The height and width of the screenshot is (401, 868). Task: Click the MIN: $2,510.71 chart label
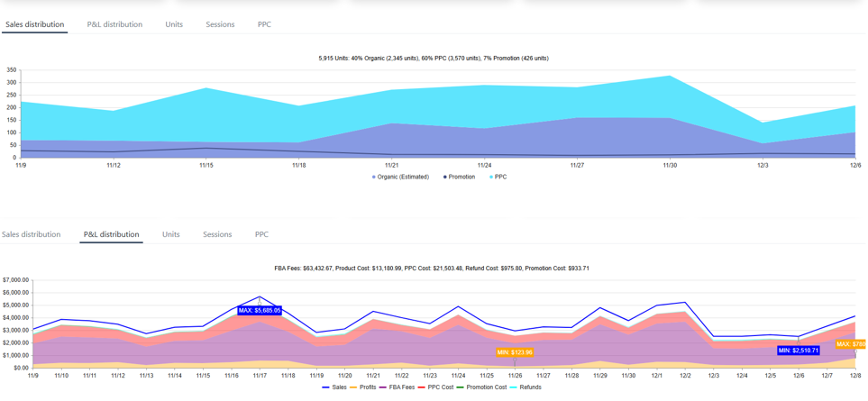click(x=799, y=351)
